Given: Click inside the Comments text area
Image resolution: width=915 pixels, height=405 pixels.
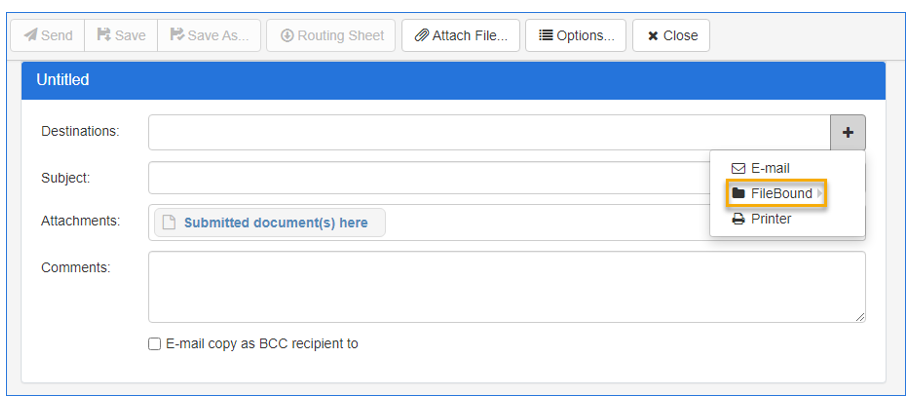Looking at the screenshot, I should click(x=506, y=286).
